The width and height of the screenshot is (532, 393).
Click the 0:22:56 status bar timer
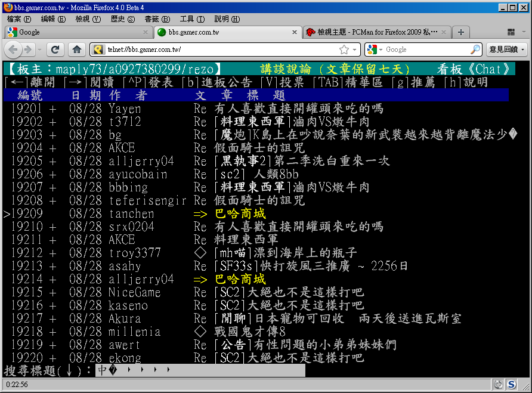click(x=17, y=385)
